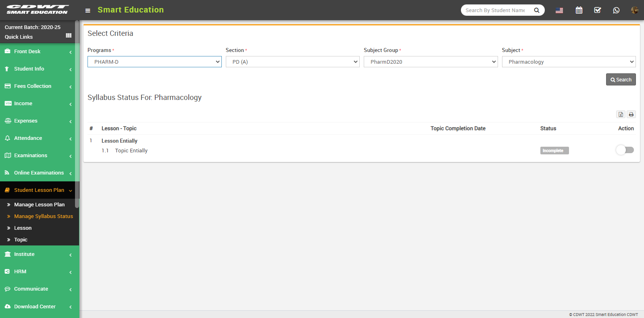The width and height of the screenshot is (644, 318).
Task: Open Quick Links grid icon
Action: [69, 36]
